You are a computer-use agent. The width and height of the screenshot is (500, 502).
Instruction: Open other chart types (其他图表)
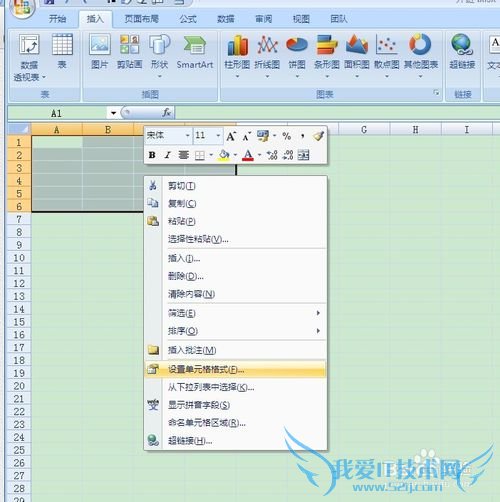point(421,56)
